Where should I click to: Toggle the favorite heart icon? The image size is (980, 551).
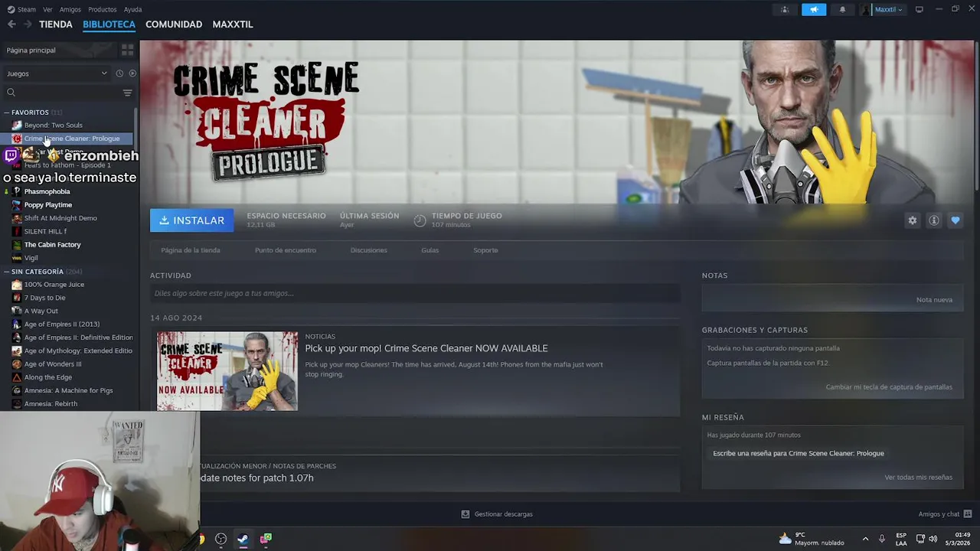(955, 220)
